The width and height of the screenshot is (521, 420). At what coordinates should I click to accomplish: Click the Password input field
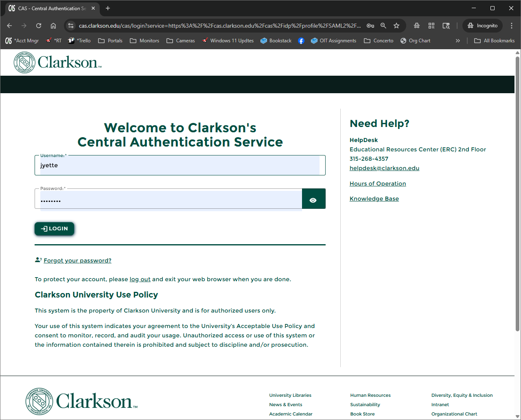(169, 199)
